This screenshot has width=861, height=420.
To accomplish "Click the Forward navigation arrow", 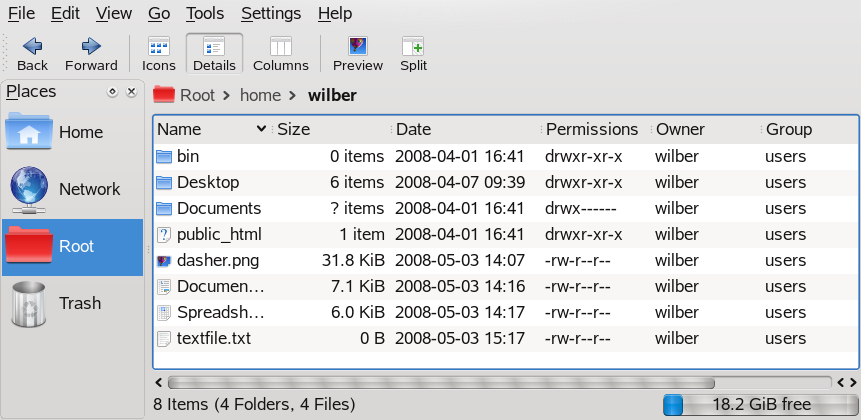I will tap(91, 46).
